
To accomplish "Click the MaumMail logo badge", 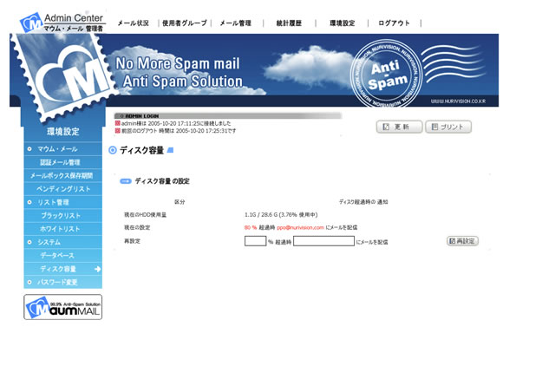I will pyautogui.click(x=63, y=307).
